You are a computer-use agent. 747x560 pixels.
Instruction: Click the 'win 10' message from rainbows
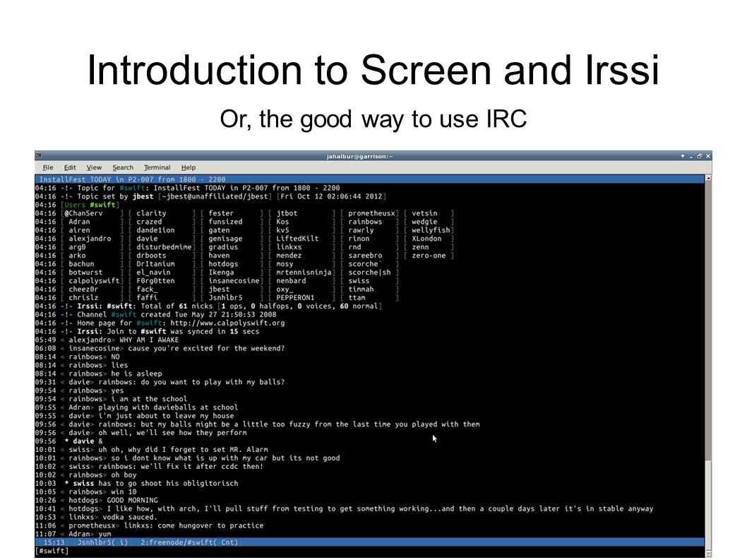[x=124, y=492]
